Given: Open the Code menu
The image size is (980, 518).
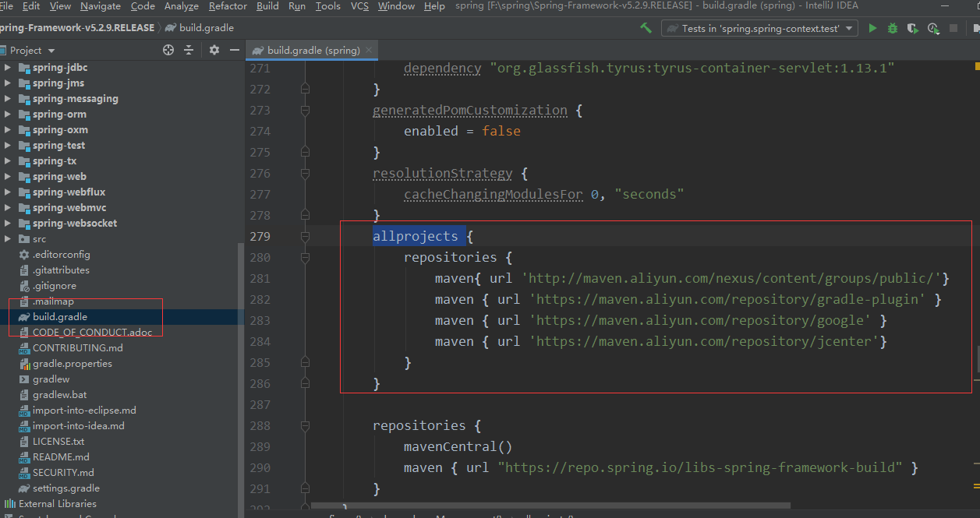Looking at the screenshot, I should [143, 6].
